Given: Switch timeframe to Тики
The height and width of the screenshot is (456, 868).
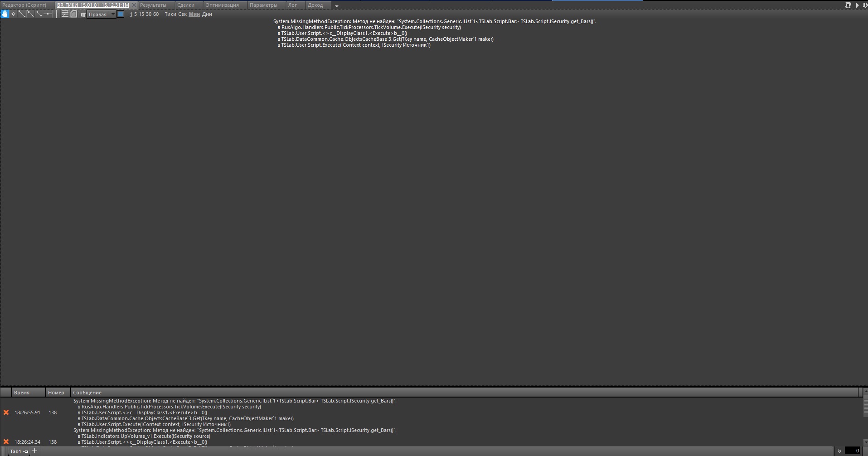Looking at the screenshot, I should [x=170, y=15].
